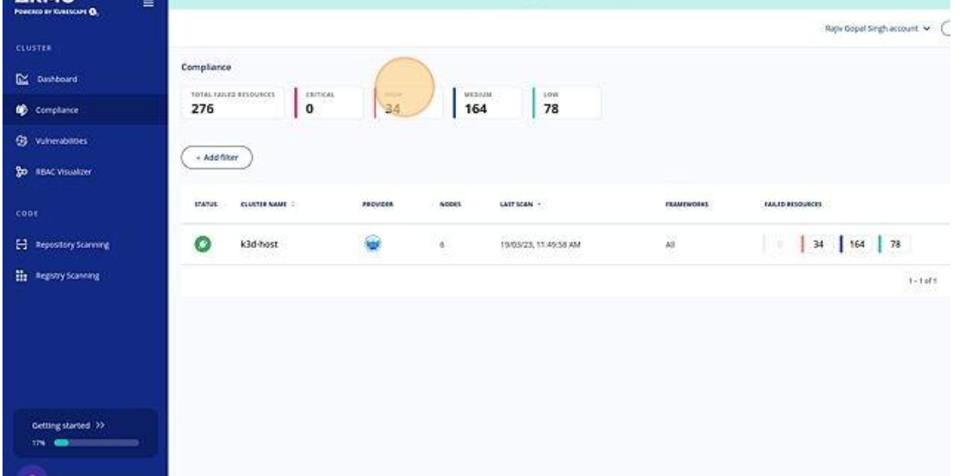Click the green status icon for k3d-host
This screenshot has width=980, height=476.
point(204,245)
